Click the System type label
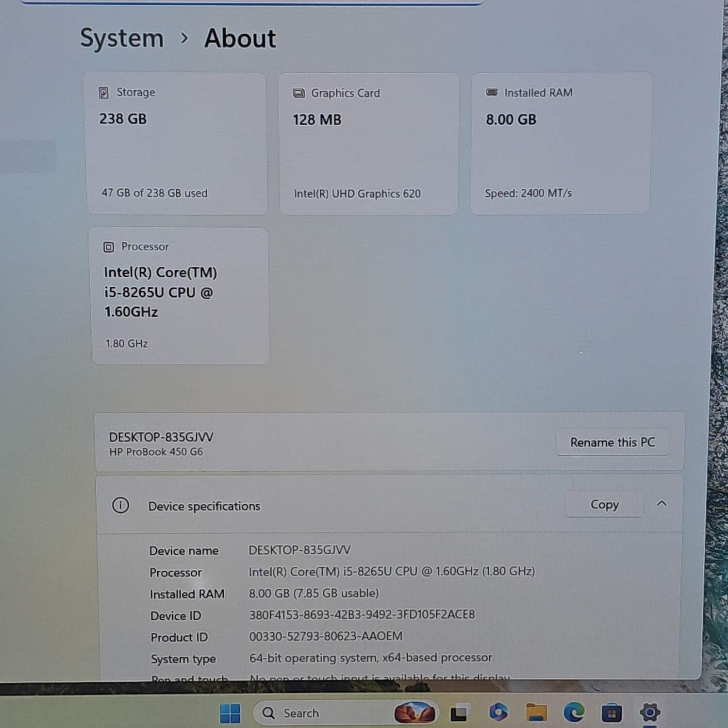Screen dimensions: 728x728 tap(183, 659)
